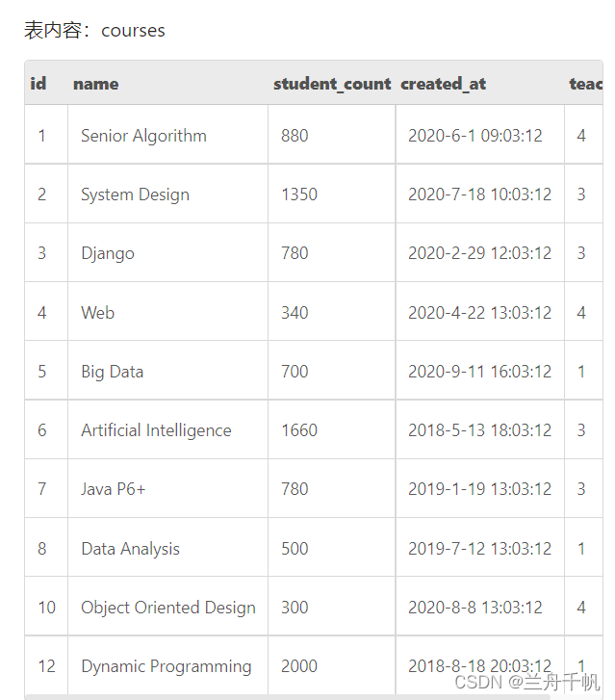Click the 'Dynamic Programming' cell

click(x=167, y=666)
